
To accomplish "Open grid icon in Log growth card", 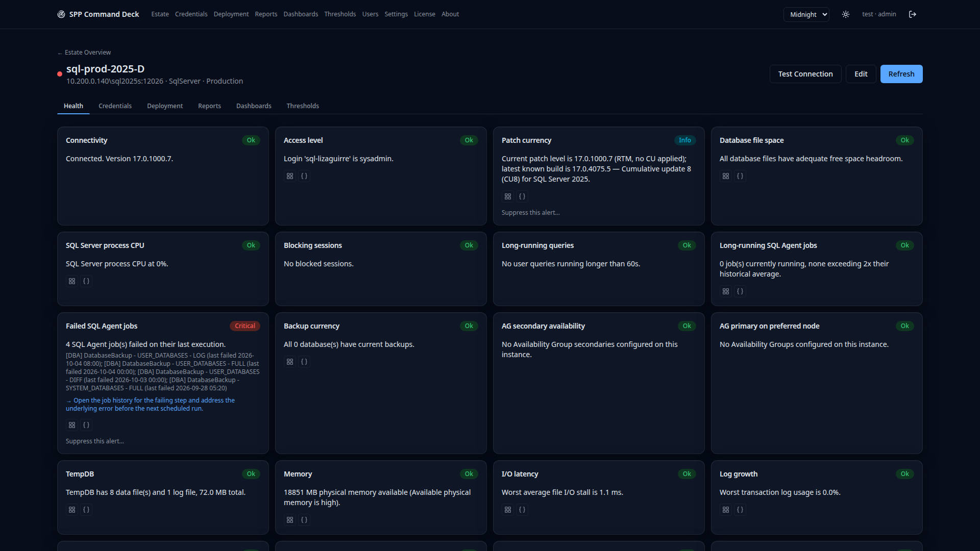I will pyautogui.click(x=726, y=510).
